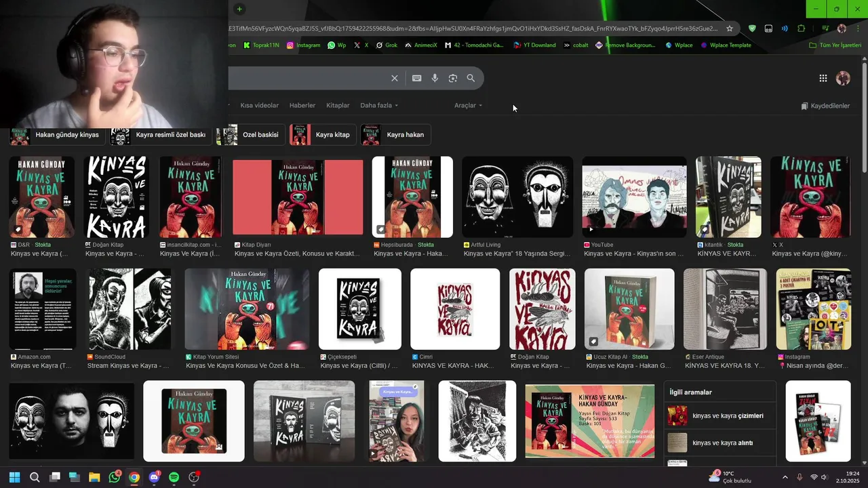Open the Amazon.com result image
868x488 pixels.
coord(43,309)
